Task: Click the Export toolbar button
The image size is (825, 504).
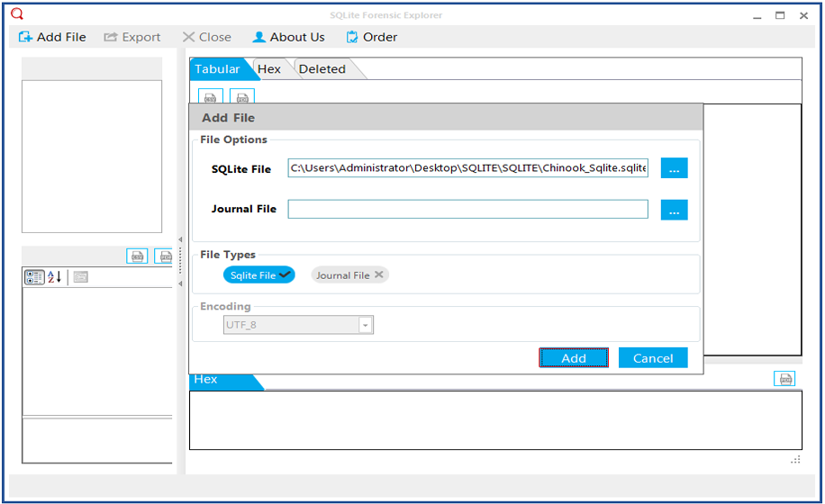Action: tap(132, 37)
